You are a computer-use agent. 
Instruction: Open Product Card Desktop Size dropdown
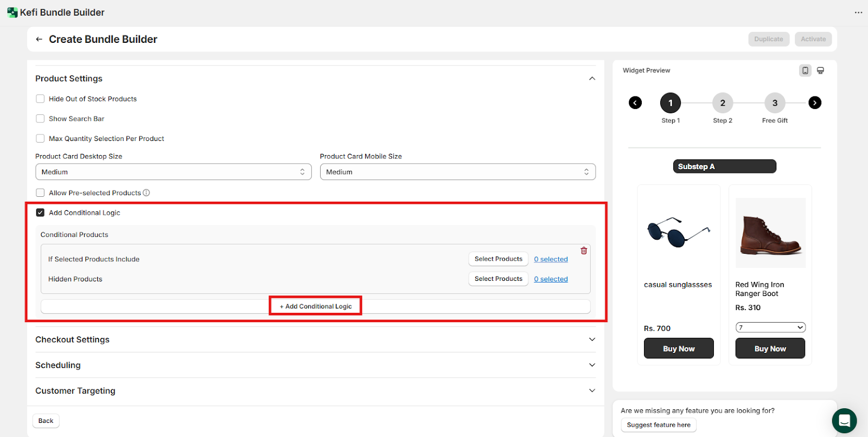click(173, 172)
